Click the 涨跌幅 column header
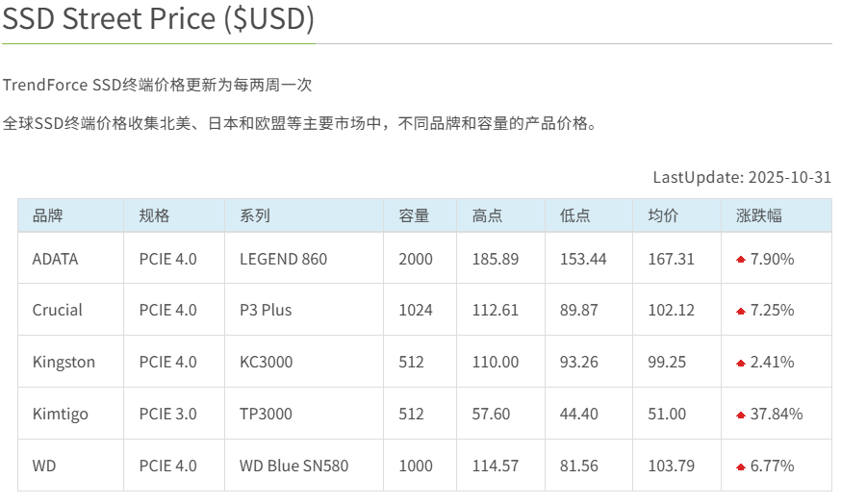Viewport: 841px width, 504px height. point(758,216)
